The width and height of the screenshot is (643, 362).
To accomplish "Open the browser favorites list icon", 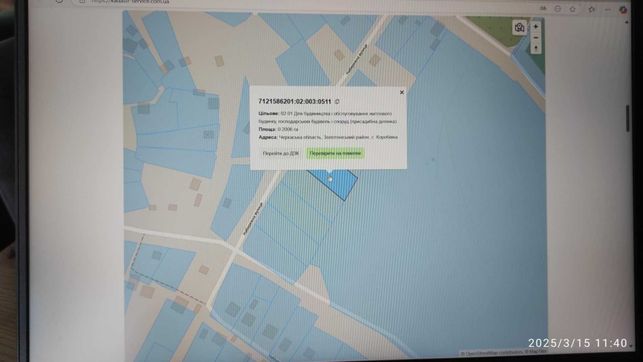I will point(591,9).
